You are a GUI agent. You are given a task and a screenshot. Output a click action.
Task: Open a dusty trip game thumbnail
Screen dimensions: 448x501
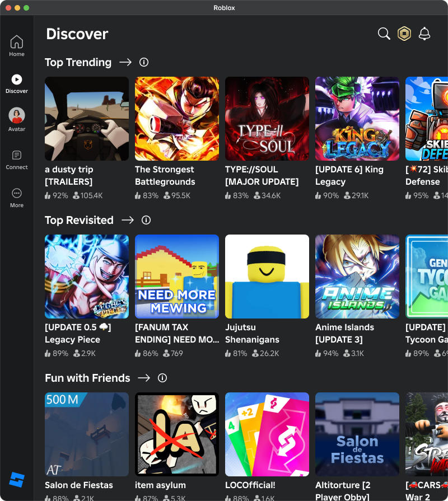point(87,119)
